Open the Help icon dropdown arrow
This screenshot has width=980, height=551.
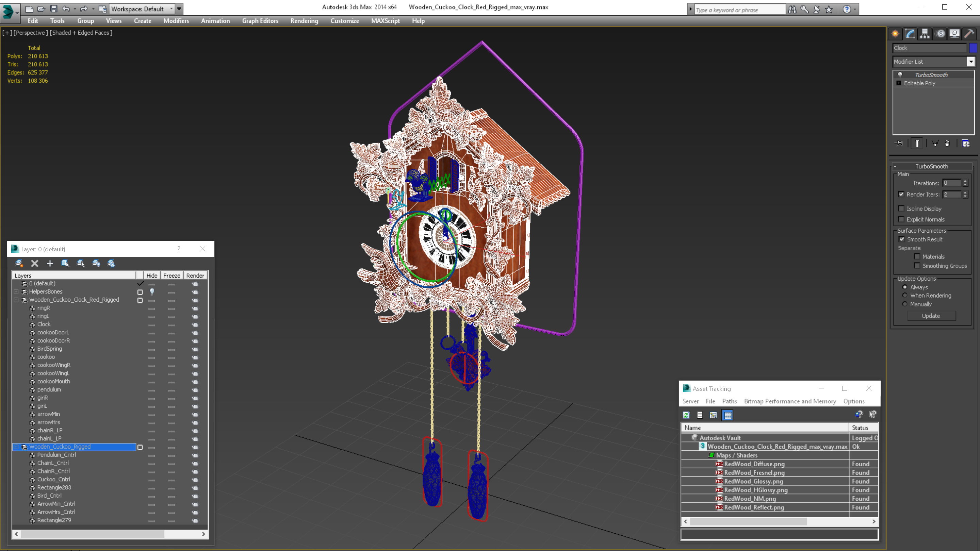pos(855,10)
